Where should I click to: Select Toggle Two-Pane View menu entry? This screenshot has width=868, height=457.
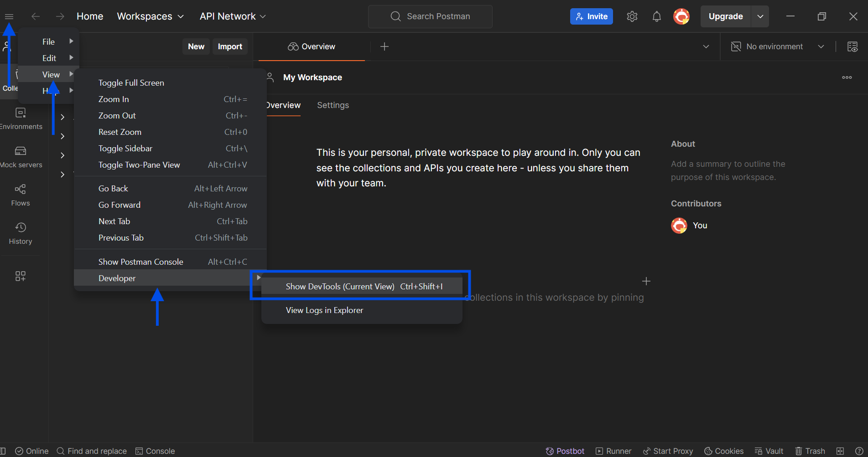[170, 165]
